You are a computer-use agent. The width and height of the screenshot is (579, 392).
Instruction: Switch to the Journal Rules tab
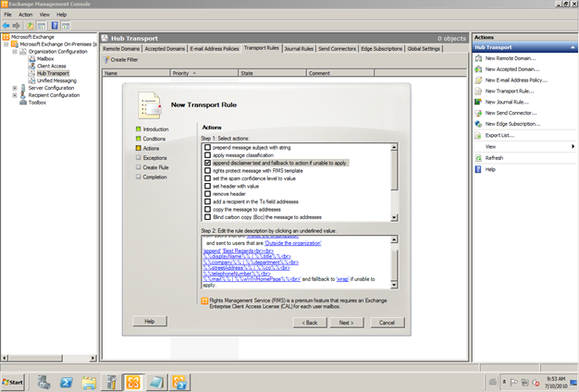click(299, 49)
